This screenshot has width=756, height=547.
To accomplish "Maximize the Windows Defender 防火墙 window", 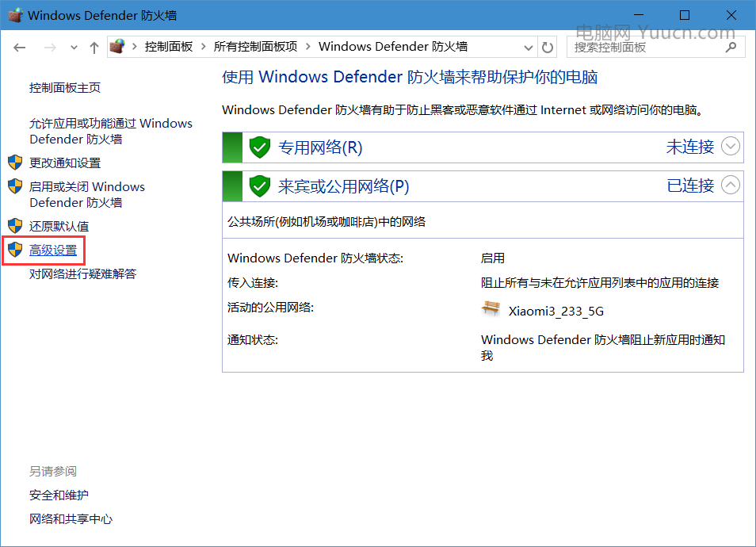I will (685, 15).
